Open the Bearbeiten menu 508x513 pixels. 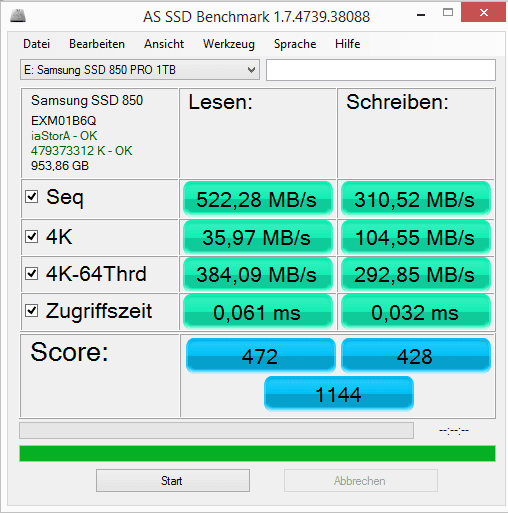97,44
